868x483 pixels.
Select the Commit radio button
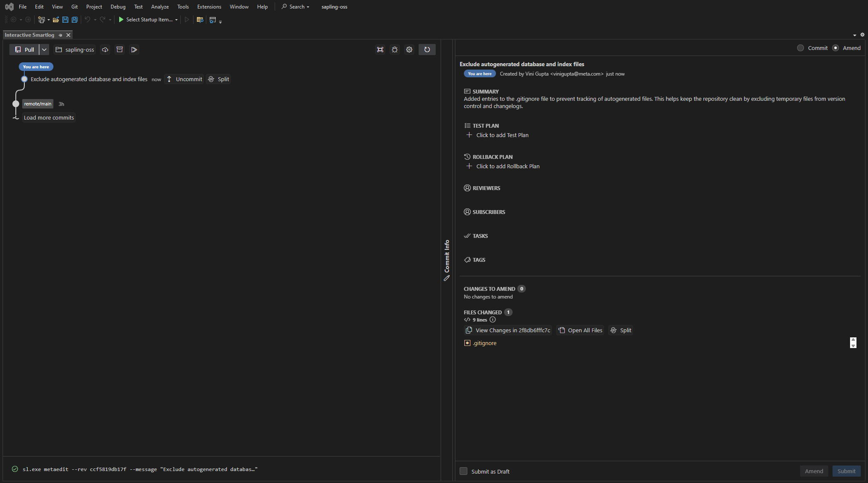[801, 48]
